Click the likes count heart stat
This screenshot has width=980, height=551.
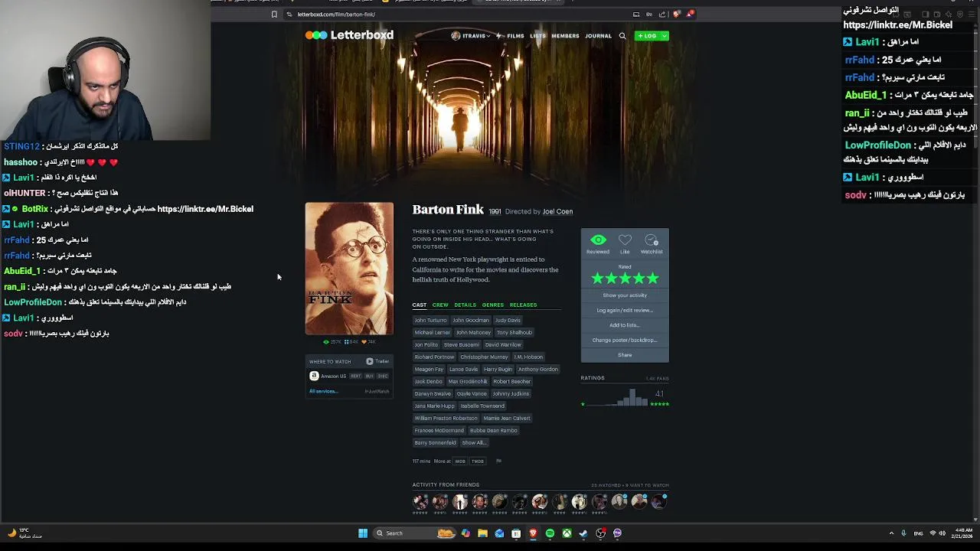pyautogui.click(x=368, y=342)
